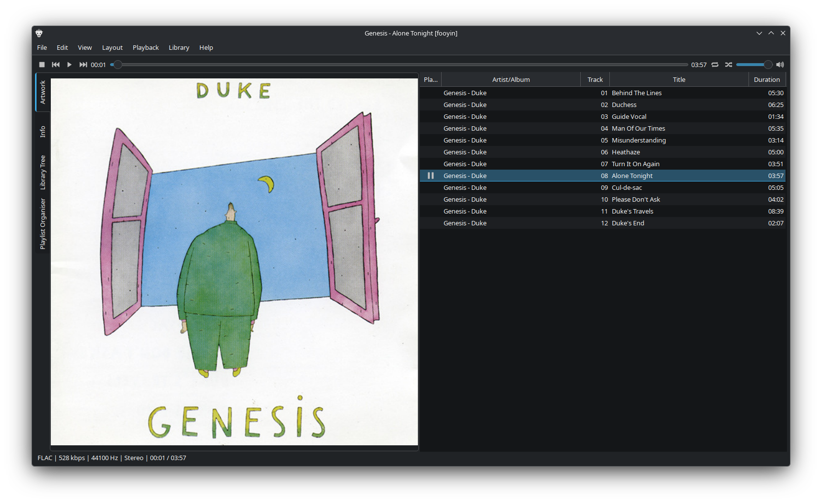Image resolution: width=822 pixels, height=504 pixels.
Task: Toggle shuffle mode icon
Action: coord(729,65)
